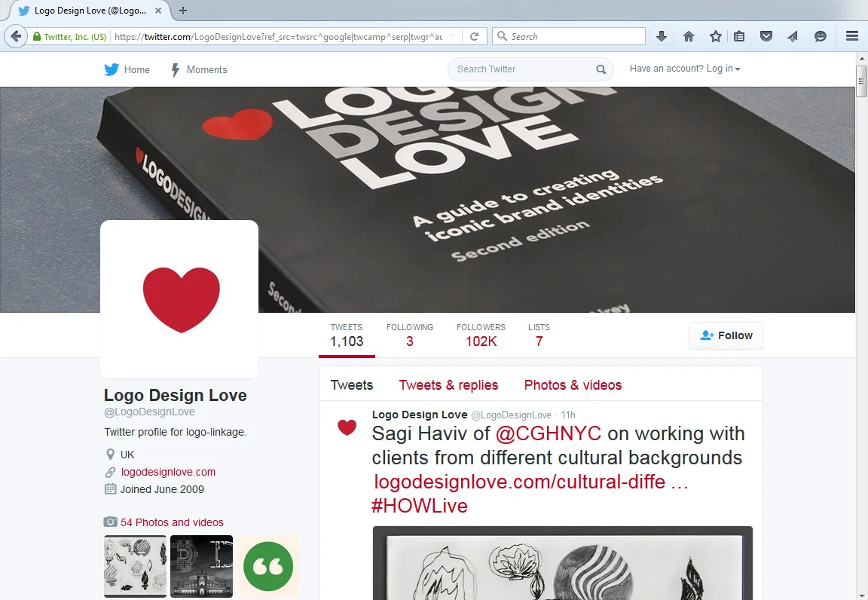Viewport: 868px width, 600px height.
Task: View the Followers 102K list
Action: [481, 335]
